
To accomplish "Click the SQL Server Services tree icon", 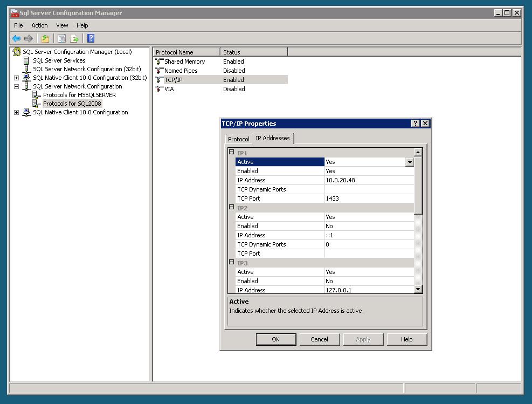I will [x=26, y=60].
